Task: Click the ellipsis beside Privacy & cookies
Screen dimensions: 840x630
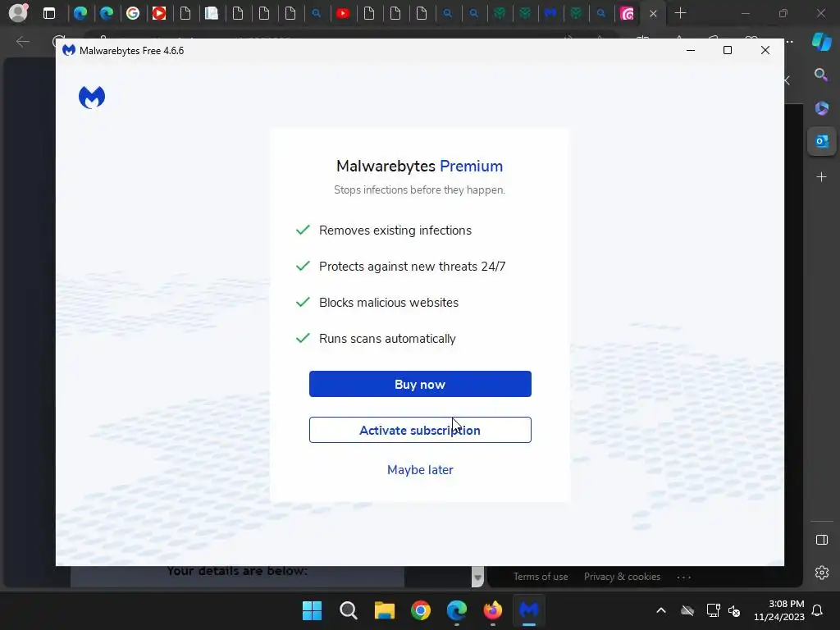Action: [x=684, y=577]
